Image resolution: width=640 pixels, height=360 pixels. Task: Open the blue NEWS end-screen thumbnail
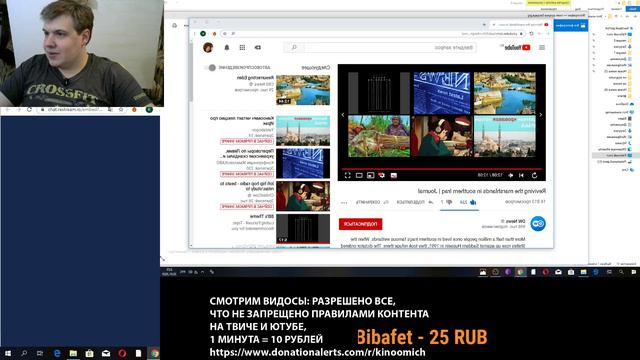click(x=442, y=93)
